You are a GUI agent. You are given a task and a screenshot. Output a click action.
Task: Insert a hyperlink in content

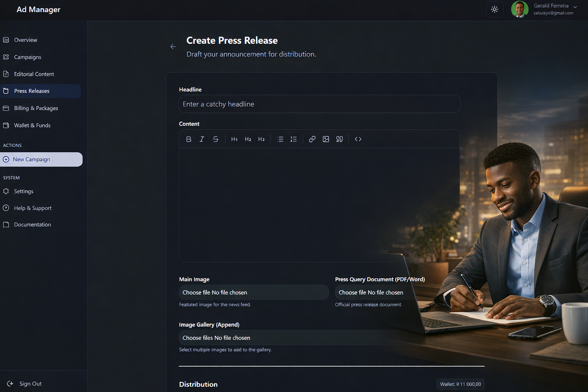tap(312, 139)
